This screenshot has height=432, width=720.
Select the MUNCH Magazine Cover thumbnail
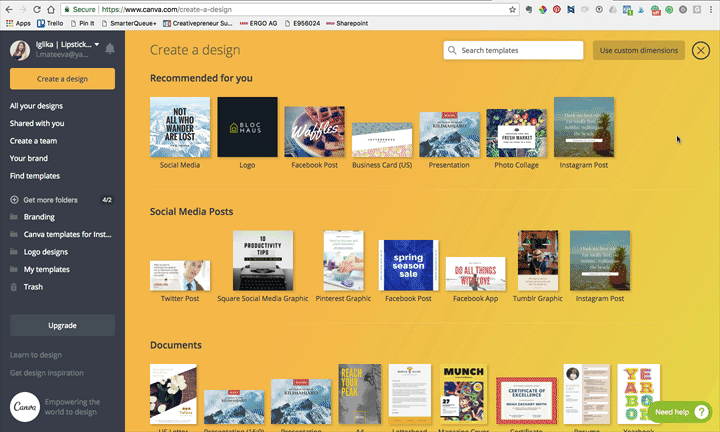click(463, 394)
